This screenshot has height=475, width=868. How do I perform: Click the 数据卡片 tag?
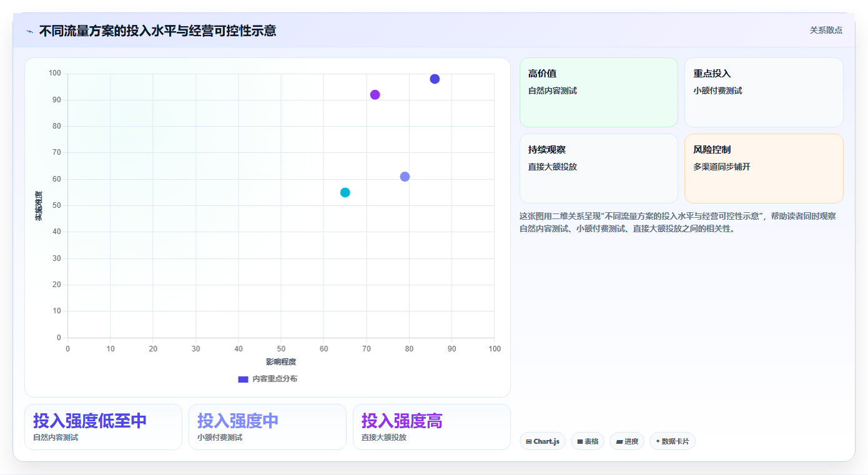[x=672, y=441]
